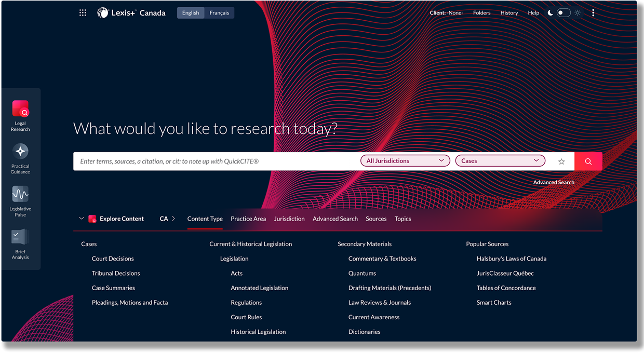Open Popular Sources heading

pyautogui.click(x=487, y=244)
